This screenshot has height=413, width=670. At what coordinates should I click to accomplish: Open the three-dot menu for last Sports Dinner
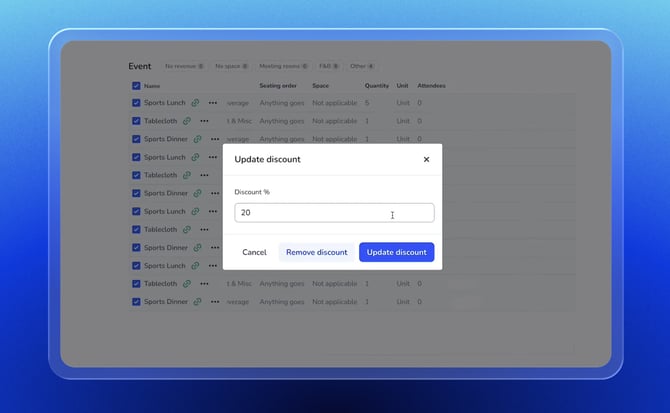point(215,302)
